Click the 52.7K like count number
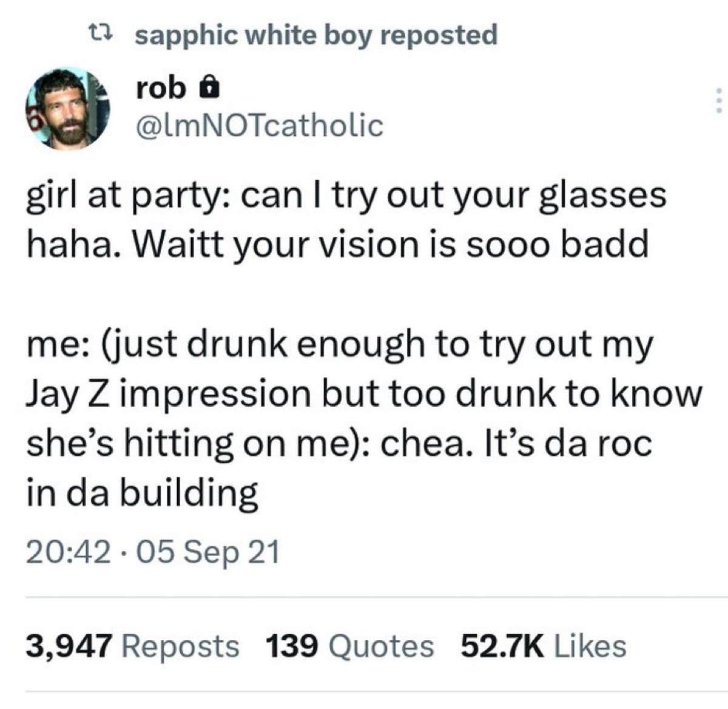This screenshot has width=728, height=709. pos(502,645)
